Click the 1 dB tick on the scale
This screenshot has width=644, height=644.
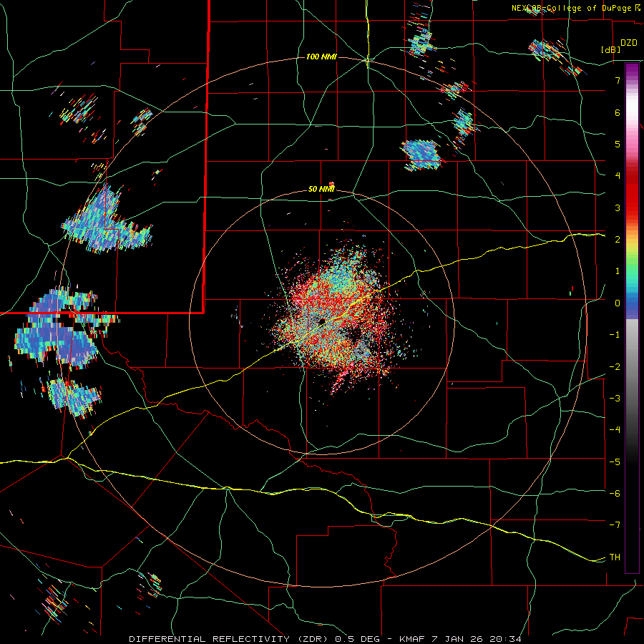coord(618,271)
